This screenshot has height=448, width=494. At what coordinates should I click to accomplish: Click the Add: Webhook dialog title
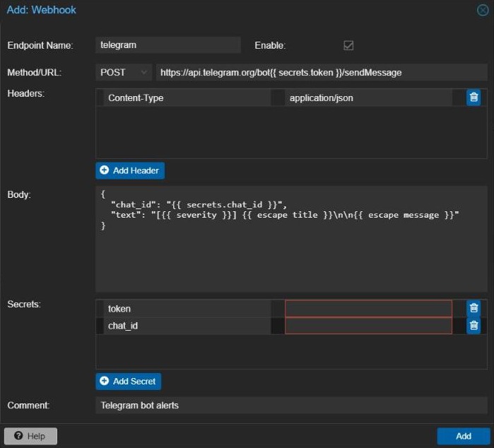click(41, 10)
